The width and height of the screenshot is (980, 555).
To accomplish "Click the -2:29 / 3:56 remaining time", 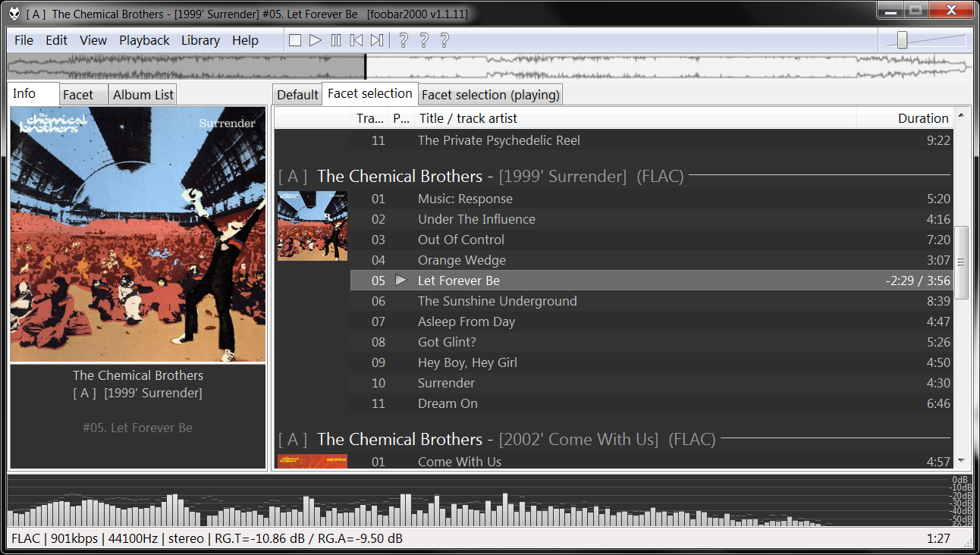I will point(918,281).
